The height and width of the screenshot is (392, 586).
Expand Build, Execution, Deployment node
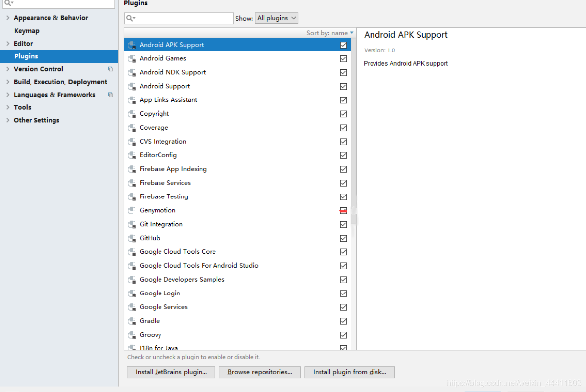coord(8,82)
